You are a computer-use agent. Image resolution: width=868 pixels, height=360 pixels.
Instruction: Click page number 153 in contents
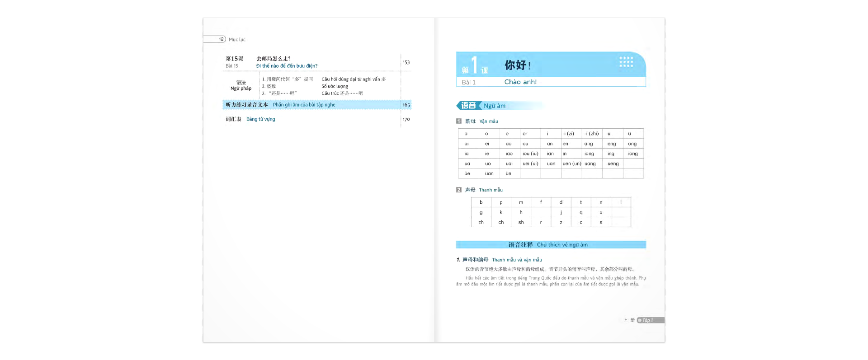tap(406, 62)
